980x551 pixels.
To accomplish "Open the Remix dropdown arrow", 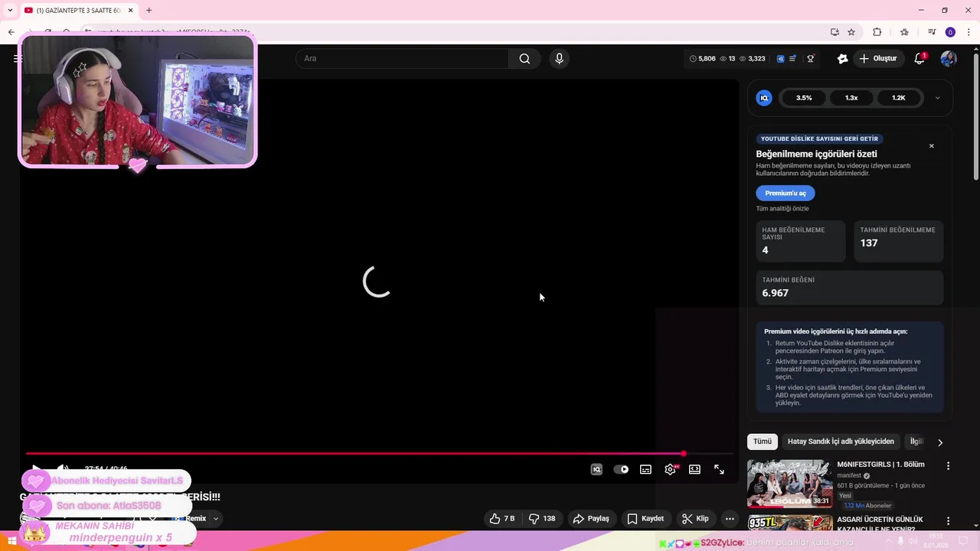I will tap(216, 519).
